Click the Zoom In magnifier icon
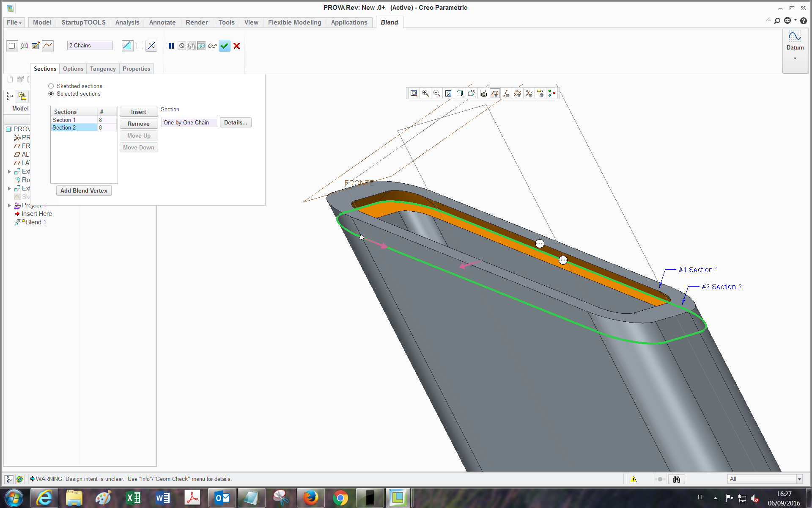Screen dimensions: 812x508 425,93
